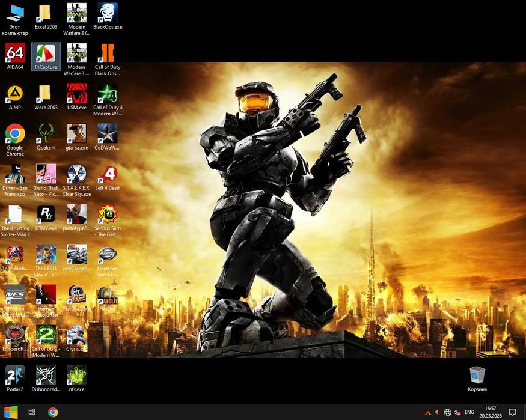The image size is (526, 420).
Task: Open the network globe tray icon
Action: click(447, 412)
